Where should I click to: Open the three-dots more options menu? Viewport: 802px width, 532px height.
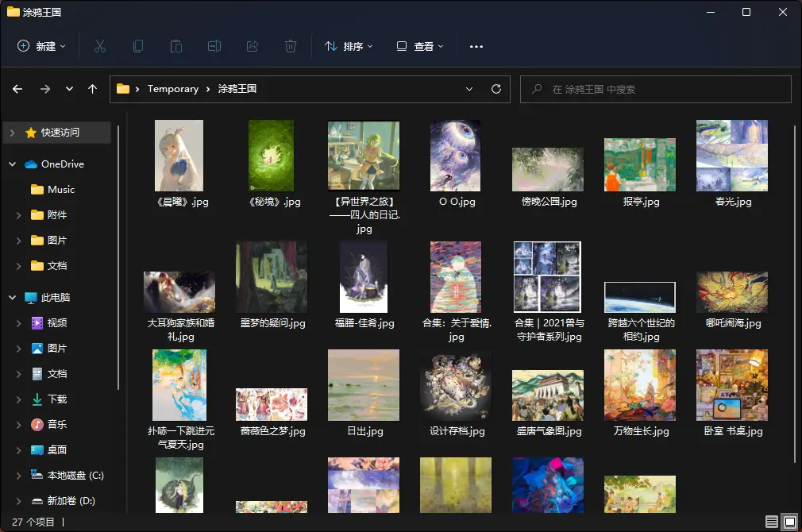(x=476, y=47)
